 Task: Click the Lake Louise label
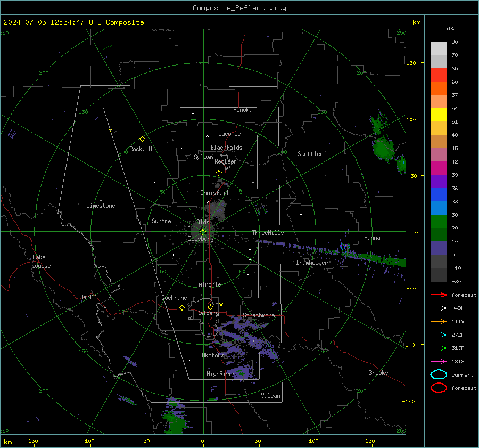pyautogui.click(x=41, y=262)
